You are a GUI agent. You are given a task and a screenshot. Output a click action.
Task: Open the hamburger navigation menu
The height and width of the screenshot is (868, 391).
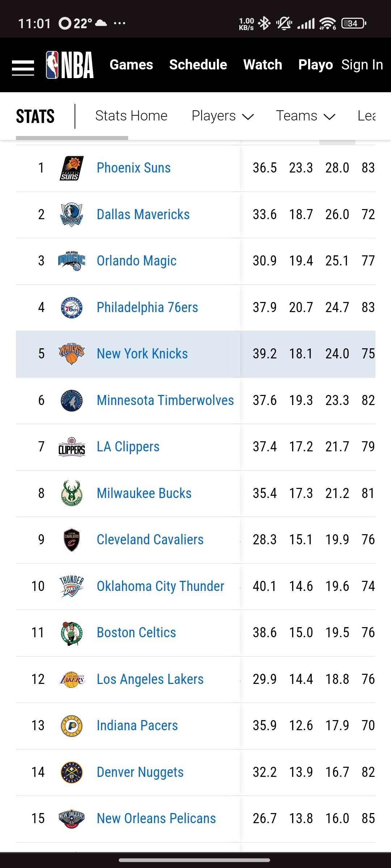coord(23,68)
